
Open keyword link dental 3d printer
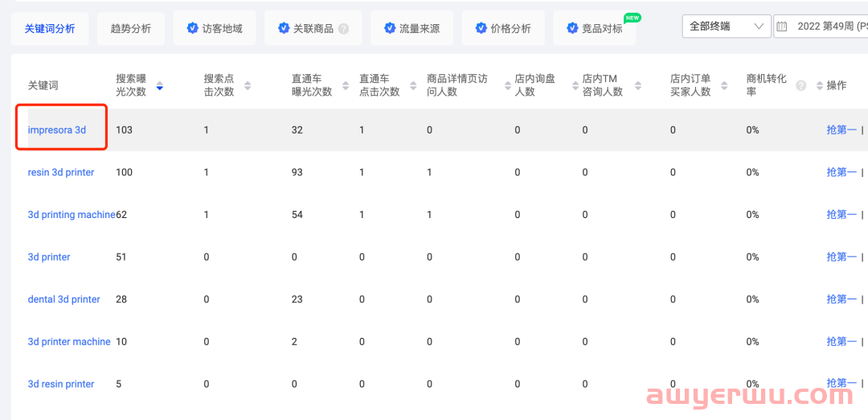pos(64,299)
